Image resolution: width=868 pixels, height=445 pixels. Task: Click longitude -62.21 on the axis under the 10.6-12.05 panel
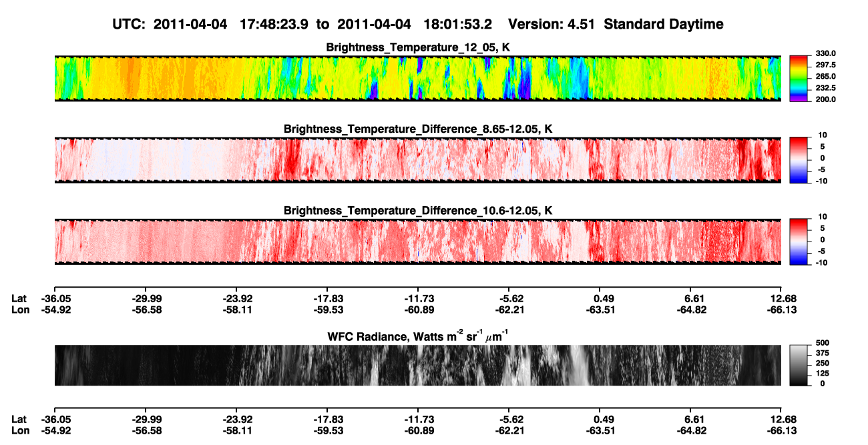click(x=509, y=310)
